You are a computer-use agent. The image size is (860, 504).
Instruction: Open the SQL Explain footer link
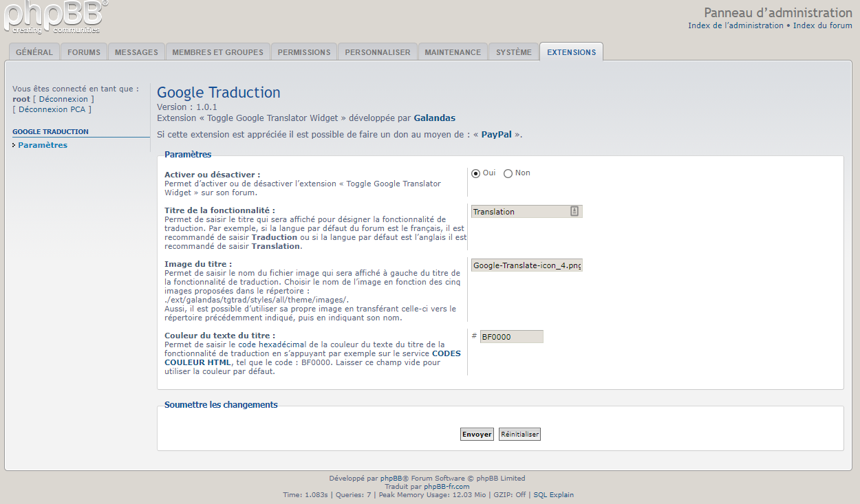pyautogui.click(x=553, y=494)
